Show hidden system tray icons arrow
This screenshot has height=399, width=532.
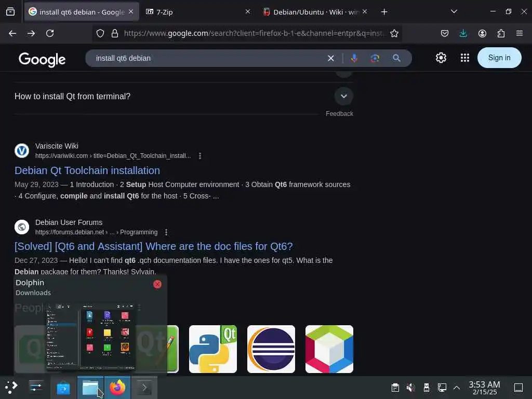(457, 388)
